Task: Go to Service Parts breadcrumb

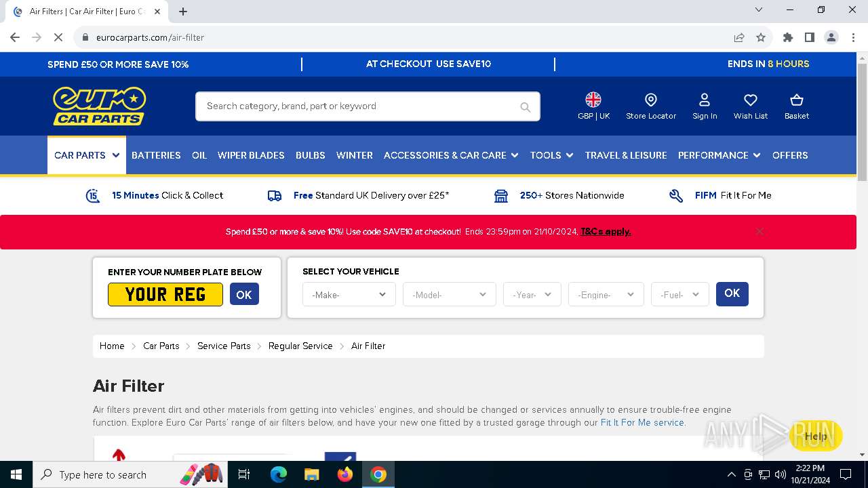Action: tap(224, 346)
